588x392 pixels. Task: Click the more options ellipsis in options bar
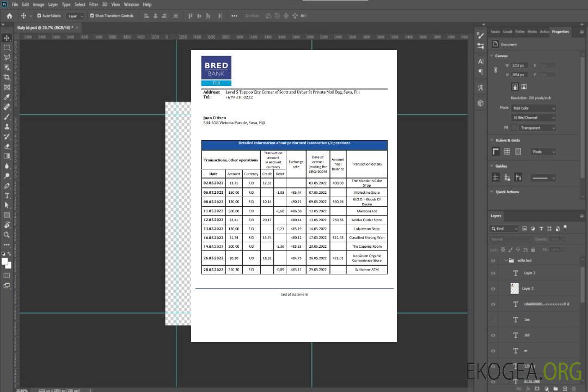click(x=234, y=16)
